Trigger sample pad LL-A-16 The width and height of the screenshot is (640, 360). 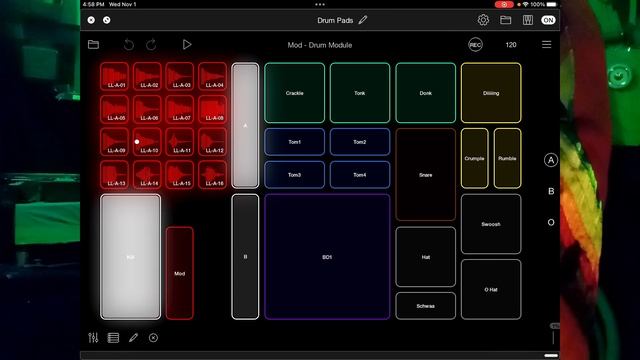pyautogui.click(x=213, y=175)
